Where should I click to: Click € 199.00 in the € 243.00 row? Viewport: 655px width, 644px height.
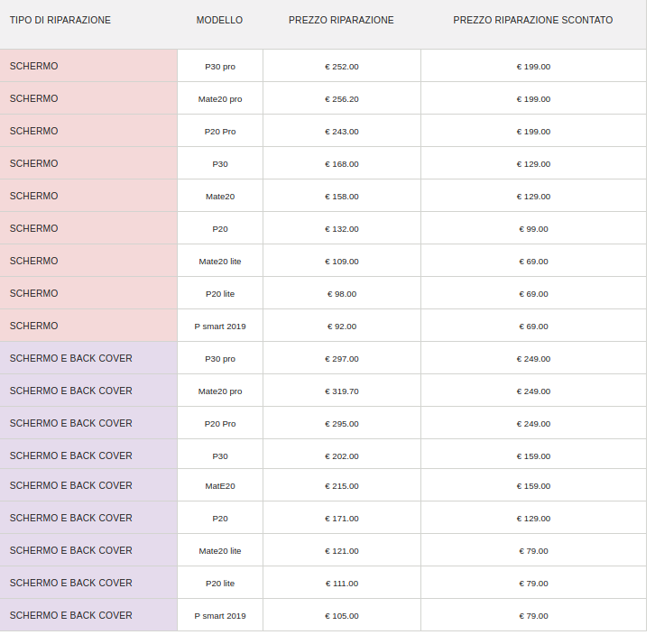533,132
